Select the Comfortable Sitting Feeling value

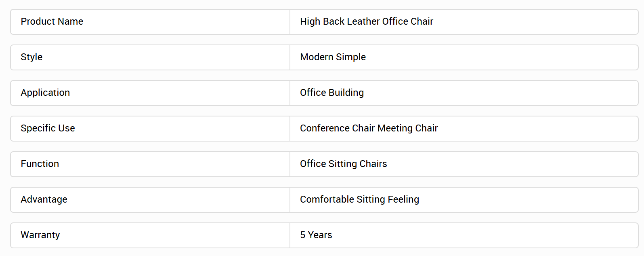coord(359,199)
